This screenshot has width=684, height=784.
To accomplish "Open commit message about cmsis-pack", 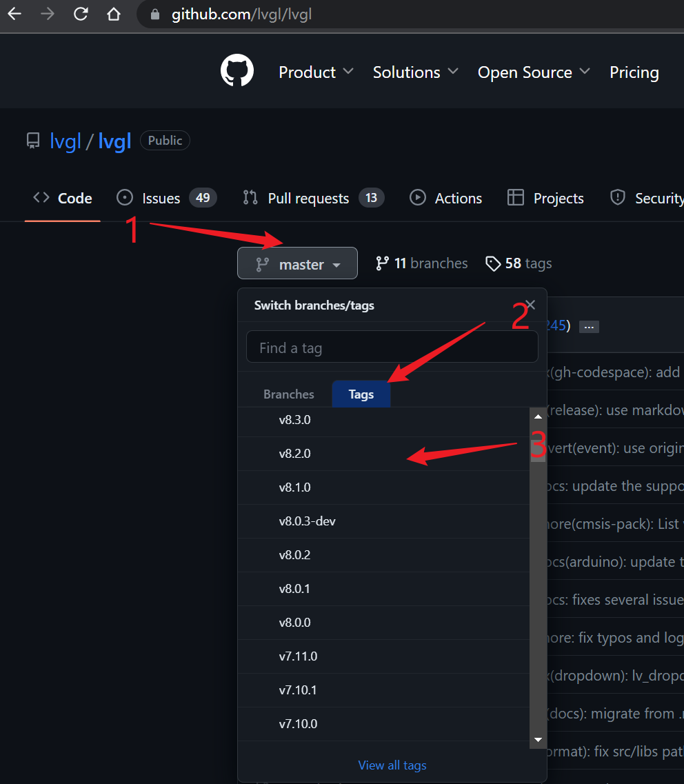I will pos(614,524).
